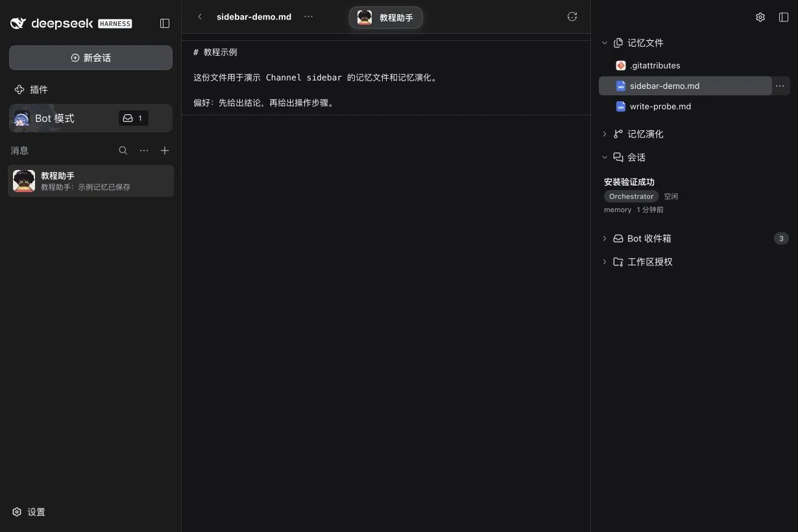The width and height of the screenshot is (798, 532).
Task: Collapse the 会话 section chevron
Action: [605, 157]
